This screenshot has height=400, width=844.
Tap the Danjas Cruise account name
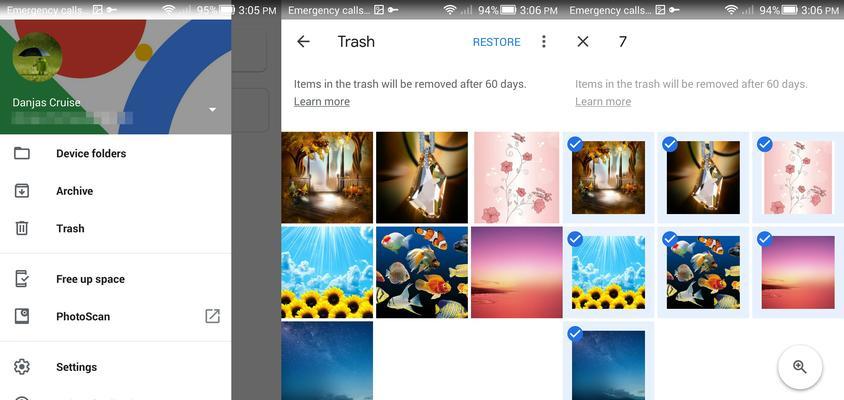(x=46, y=102)
